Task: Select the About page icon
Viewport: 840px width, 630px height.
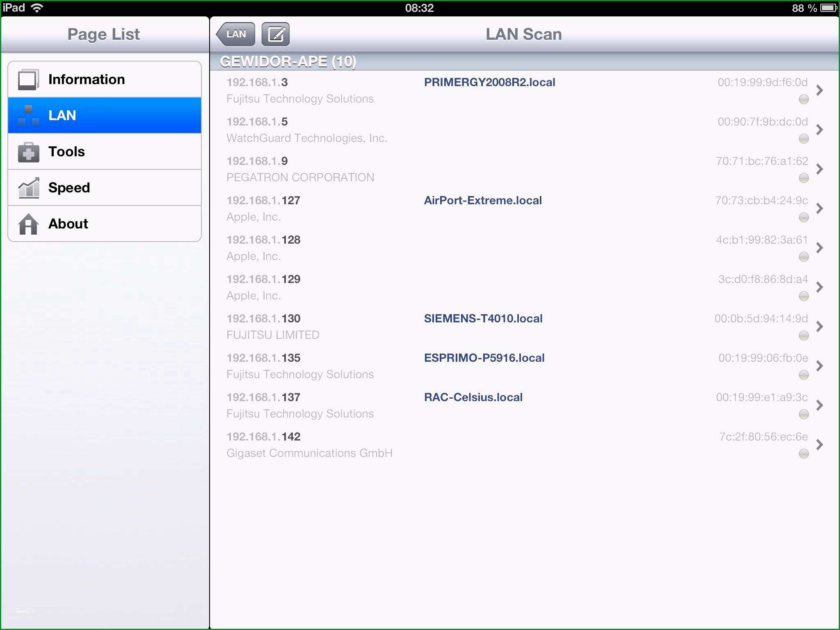Action: pos(28,223)
